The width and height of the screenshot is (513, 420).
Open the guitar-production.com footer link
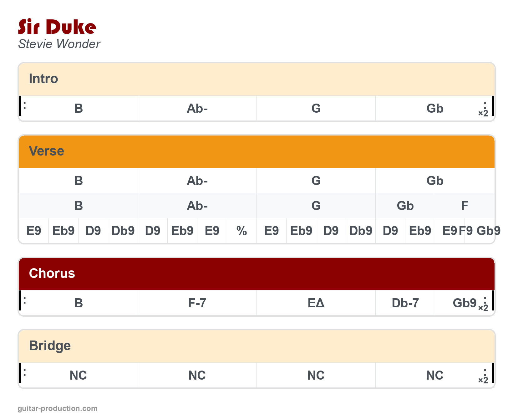[x=58, y=408]
